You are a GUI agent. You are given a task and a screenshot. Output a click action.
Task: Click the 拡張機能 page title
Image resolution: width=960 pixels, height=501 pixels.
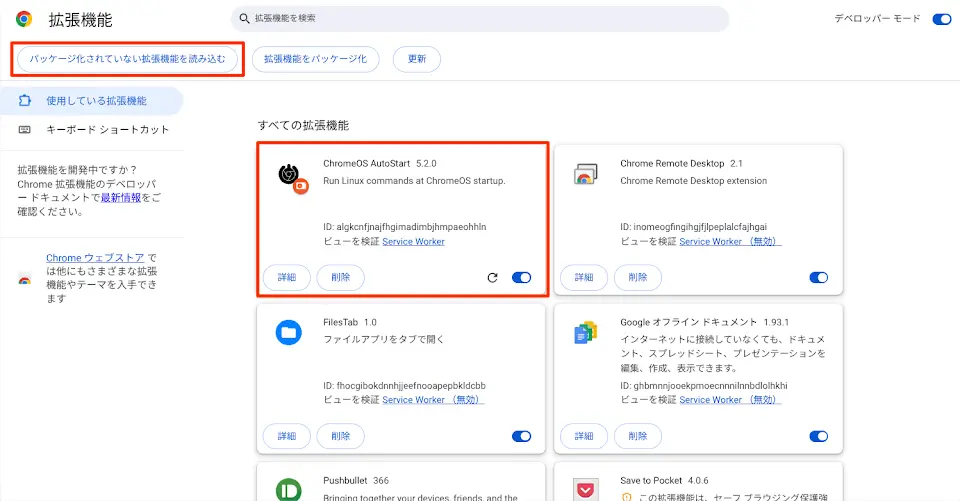pyautogui.click(x=81, y=20)
